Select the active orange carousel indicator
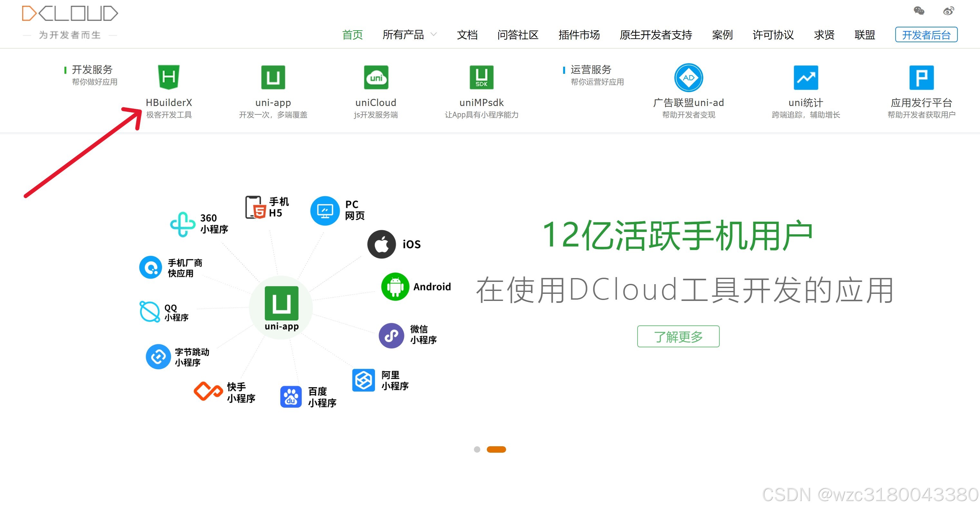Image resolution: width=980 pixels, height=511 pixels. pyautogui.click(x=496, y=449)
